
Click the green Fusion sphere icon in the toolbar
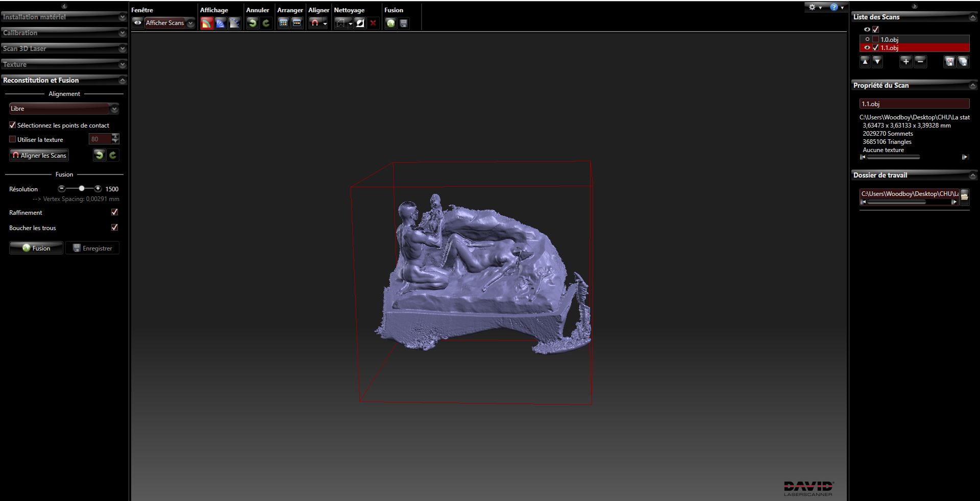tap(390, 23)
